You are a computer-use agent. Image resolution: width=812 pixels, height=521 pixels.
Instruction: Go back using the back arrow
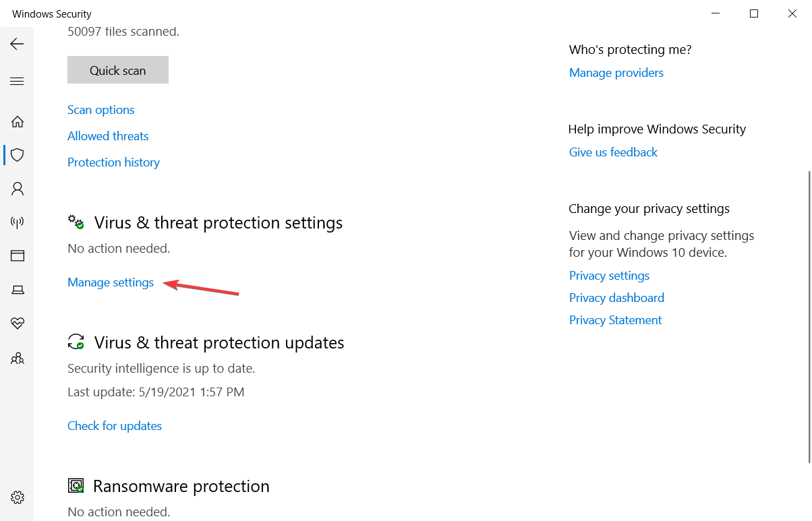[x=17, y=44]
